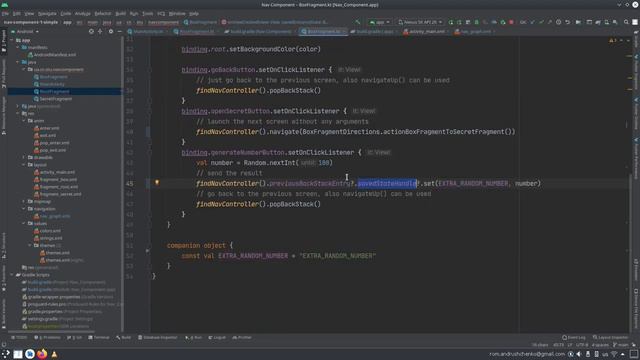The width and height of the screenshot is (640, 360).
Task: Open the Navigate menu
Action: [x=47, y=13]
